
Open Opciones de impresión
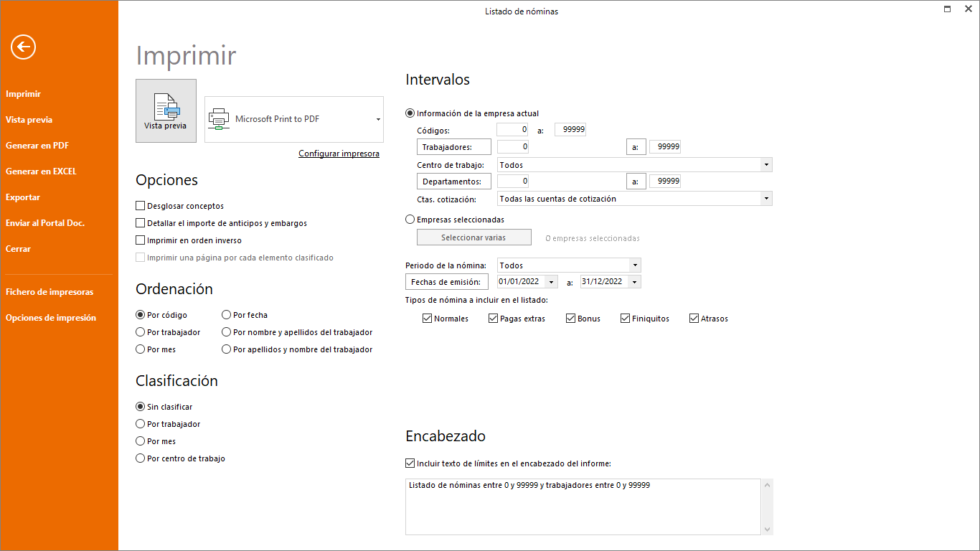(x=51, y=318)
